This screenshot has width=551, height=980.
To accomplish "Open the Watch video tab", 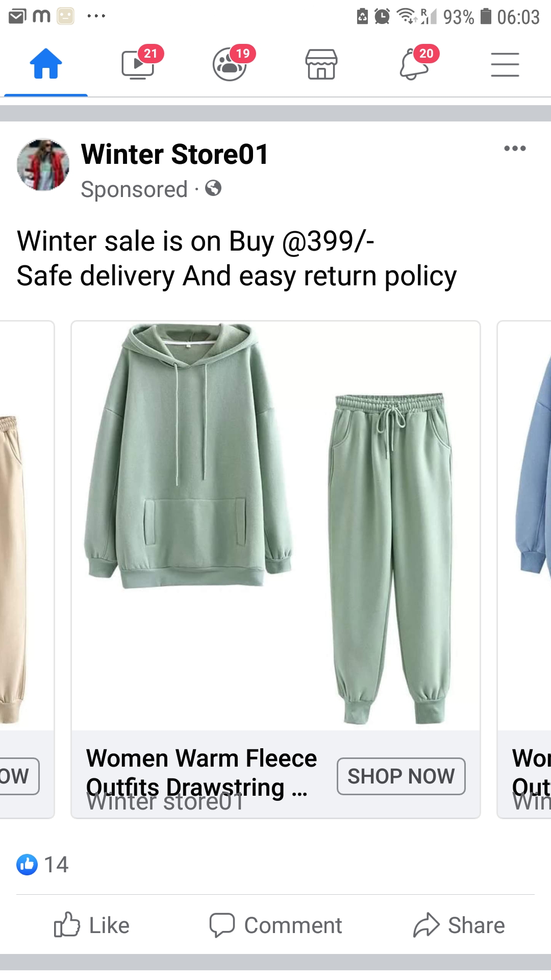I will [x=139, y=64].
